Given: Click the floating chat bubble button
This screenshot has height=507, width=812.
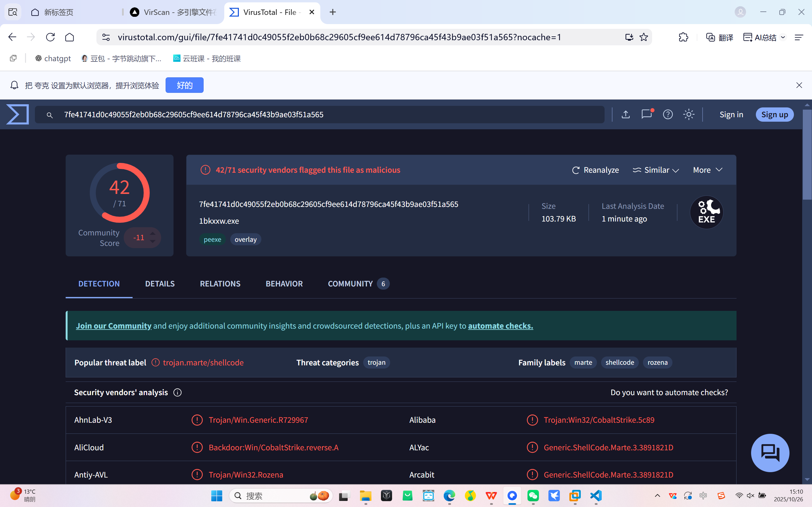Looking at the screenshot, I should (x=770, y=453).
